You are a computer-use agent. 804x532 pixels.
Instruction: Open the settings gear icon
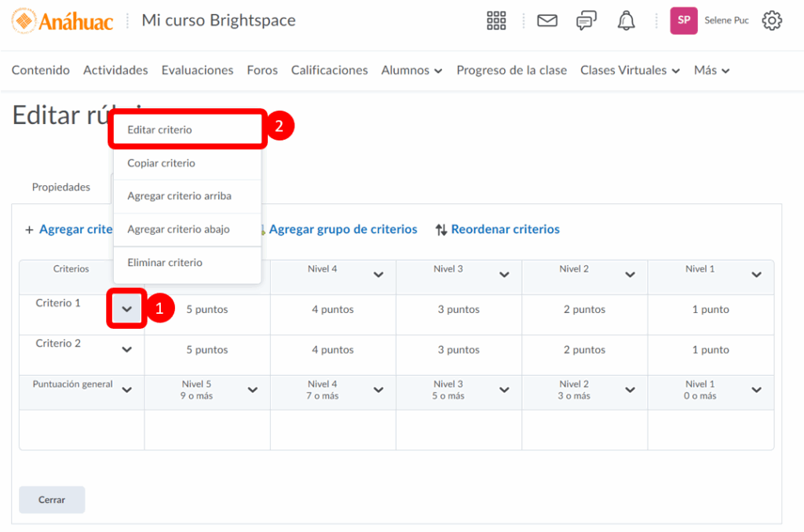tap(772, 21)
